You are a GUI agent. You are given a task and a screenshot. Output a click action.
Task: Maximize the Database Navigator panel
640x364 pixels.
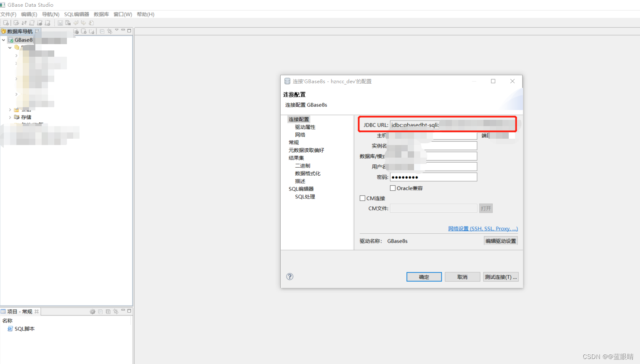[x=129, y=31]
